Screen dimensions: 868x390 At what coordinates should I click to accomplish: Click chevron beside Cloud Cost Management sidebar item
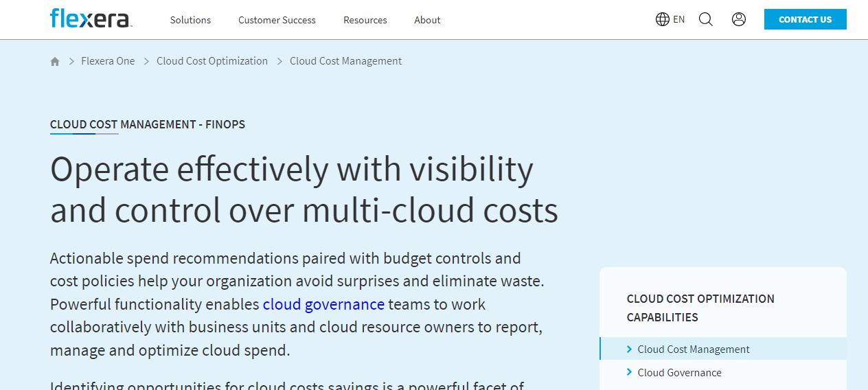click(x=630, y=349)
